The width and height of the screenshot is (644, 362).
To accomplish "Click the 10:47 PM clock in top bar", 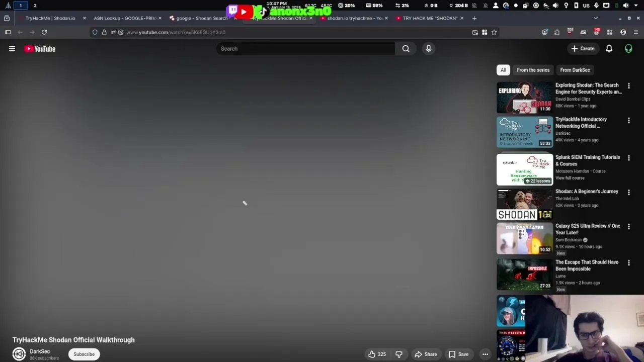I will (277, 3).
